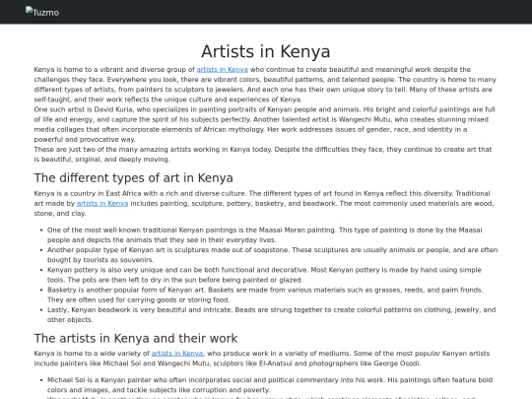Click the 'Artists in Kenya' main heading
The image size is (532, 399).
tap(266, 51)
